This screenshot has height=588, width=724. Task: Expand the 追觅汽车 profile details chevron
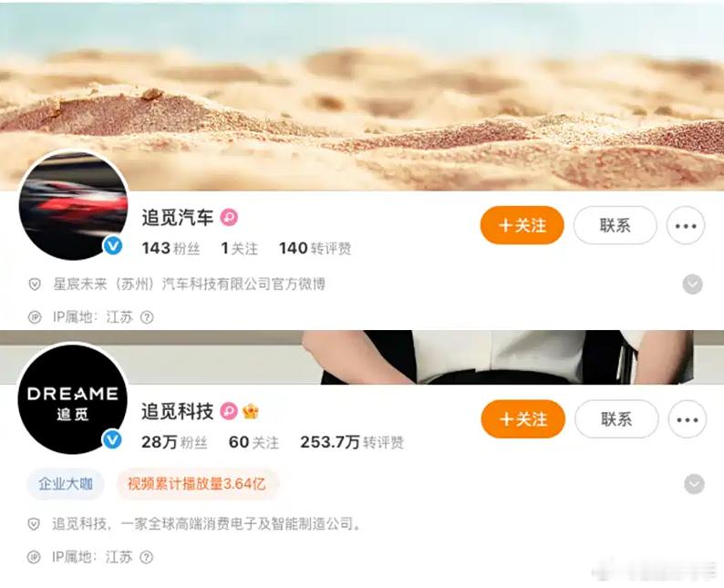point(693,284)
